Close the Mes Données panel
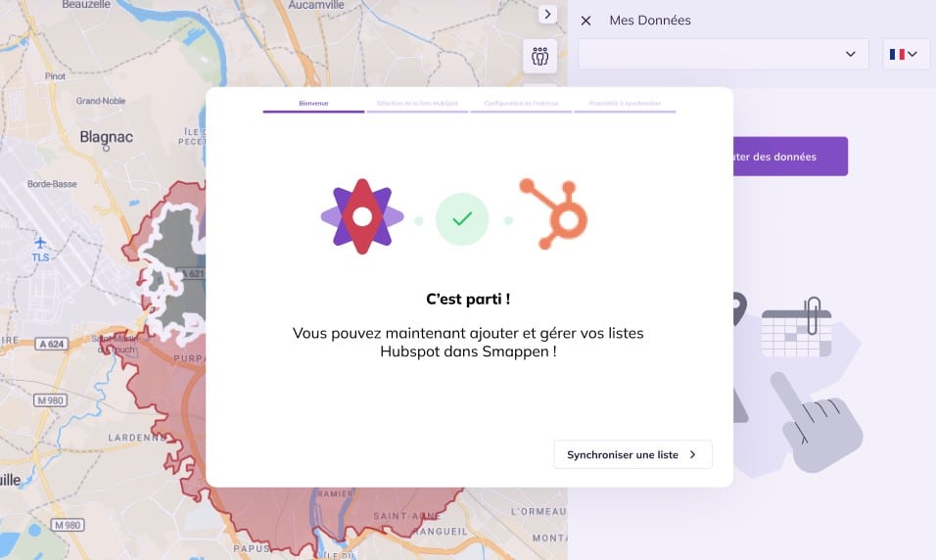Viewport: 936px width, 560px height. 586,21
